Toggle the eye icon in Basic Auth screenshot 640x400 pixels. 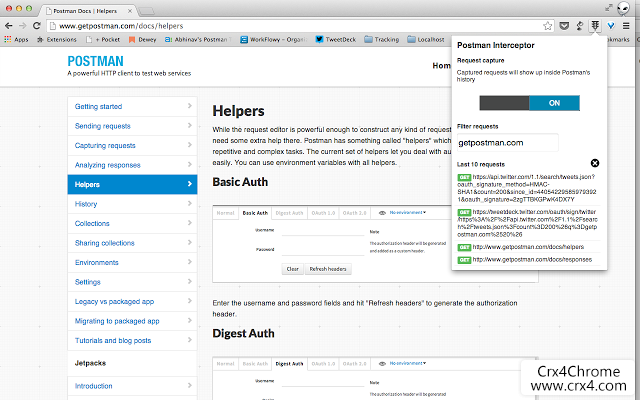[382, 213]
